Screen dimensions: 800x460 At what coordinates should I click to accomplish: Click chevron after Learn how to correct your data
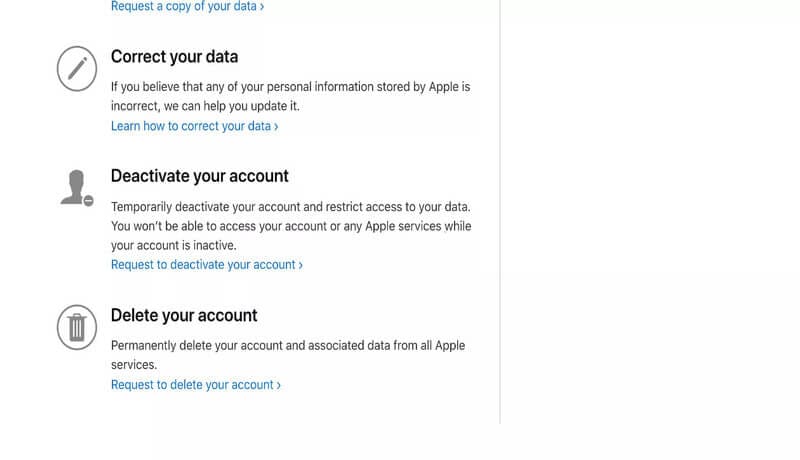click(276, 127)
